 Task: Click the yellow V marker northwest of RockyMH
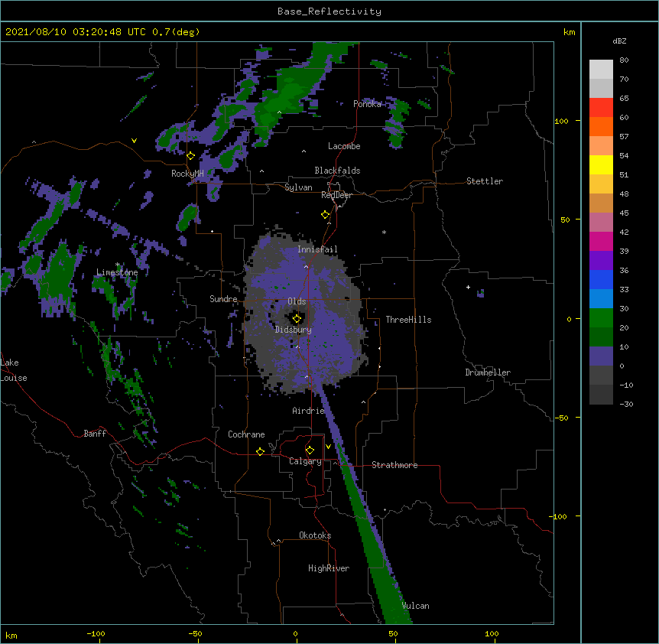134,141
